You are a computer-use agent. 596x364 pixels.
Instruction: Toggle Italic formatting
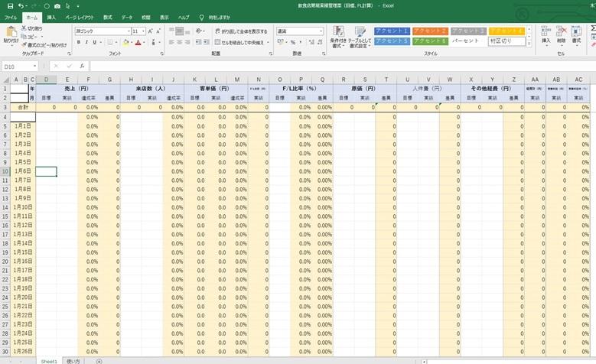[x=87, y=43]
